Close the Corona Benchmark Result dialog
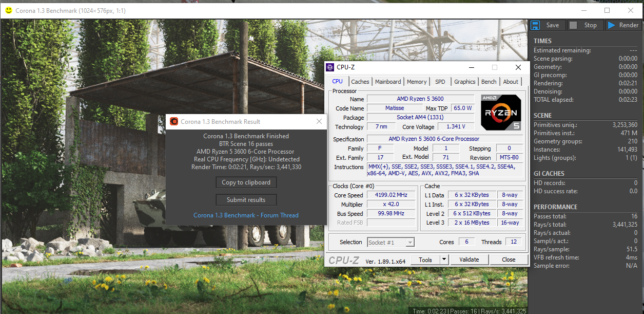The image size is (644, 314). click(x=319, y=122)
